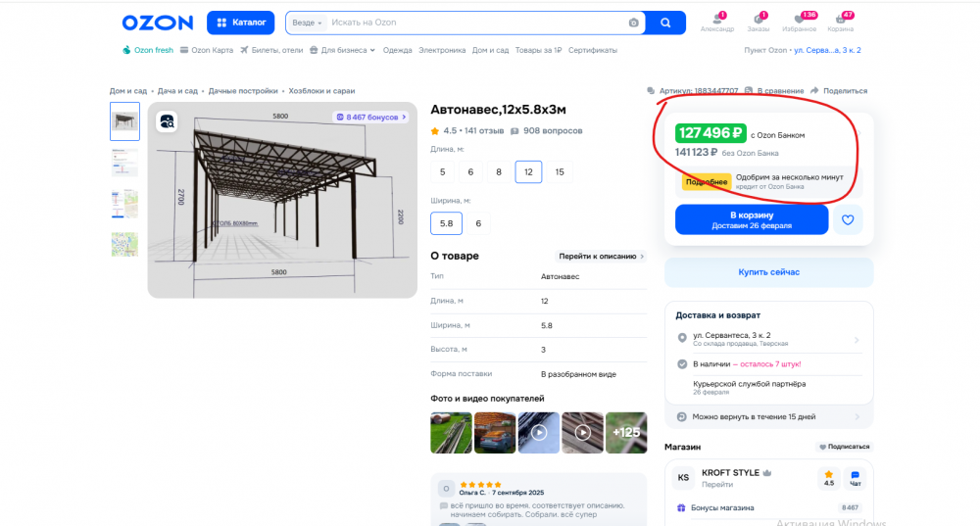Select length option 15
This screenshot has height=526, width=980.
560,171
